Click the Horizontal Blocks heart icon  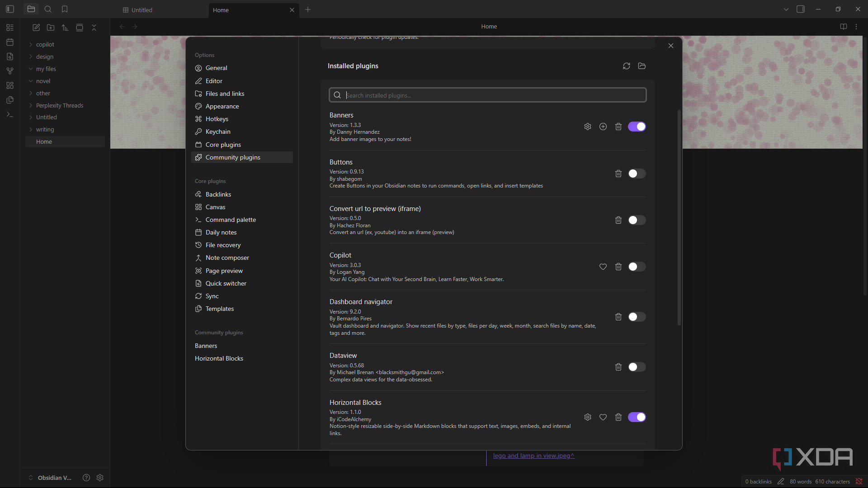[603, 417]
